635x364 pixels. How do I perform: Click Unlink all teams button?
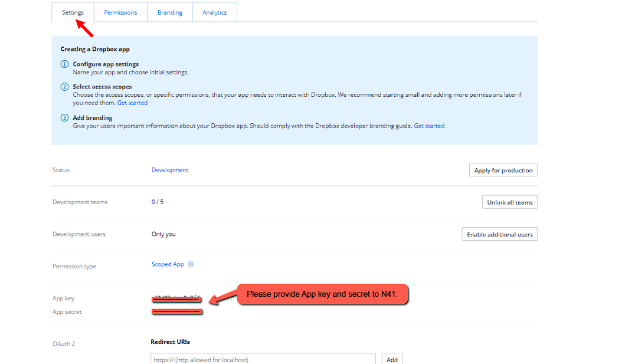[x=510, y=202]
